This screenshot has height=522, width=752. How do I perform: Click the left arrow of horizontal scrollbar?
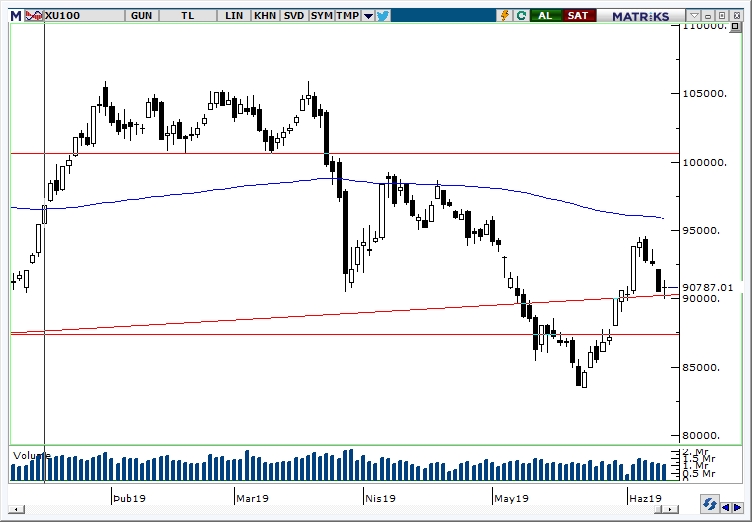pos(16,509)
